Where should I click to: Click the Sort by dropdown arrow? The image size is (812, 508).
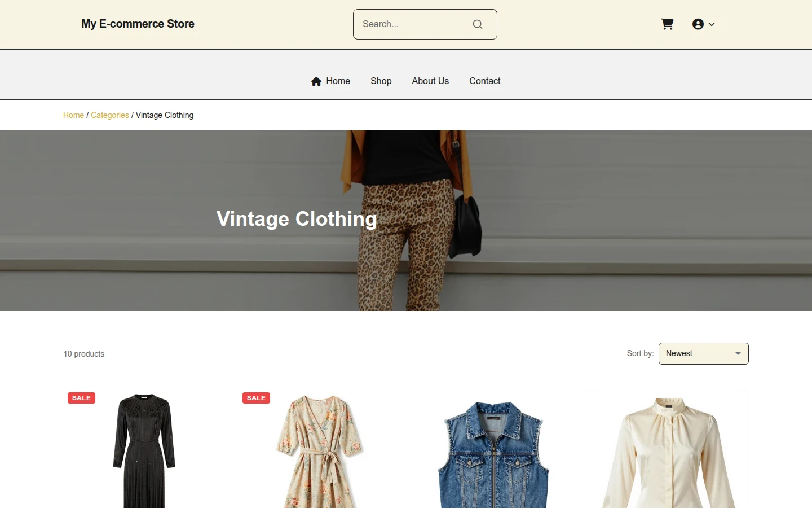[738, 354]
